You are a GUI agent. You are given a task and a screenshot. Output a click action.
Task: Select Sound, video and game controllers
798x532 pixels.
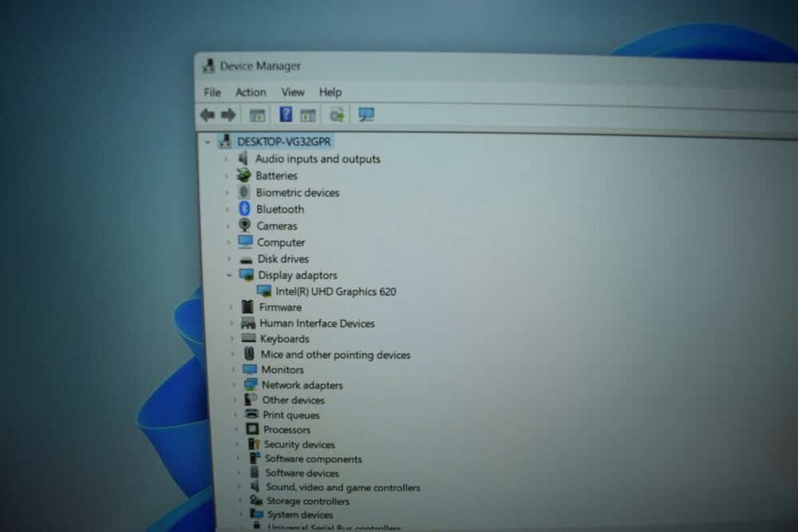coord(343,487)
